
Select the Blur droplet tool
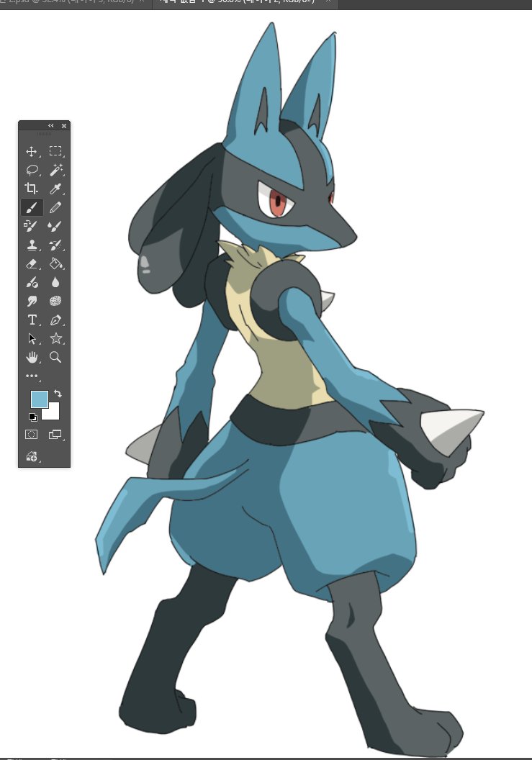55,282
